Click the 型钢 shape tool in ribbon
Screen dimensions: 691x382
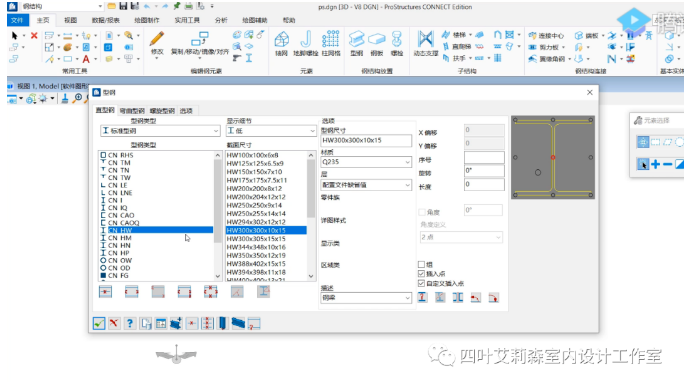pyautogui.click(x=356, y=43)
